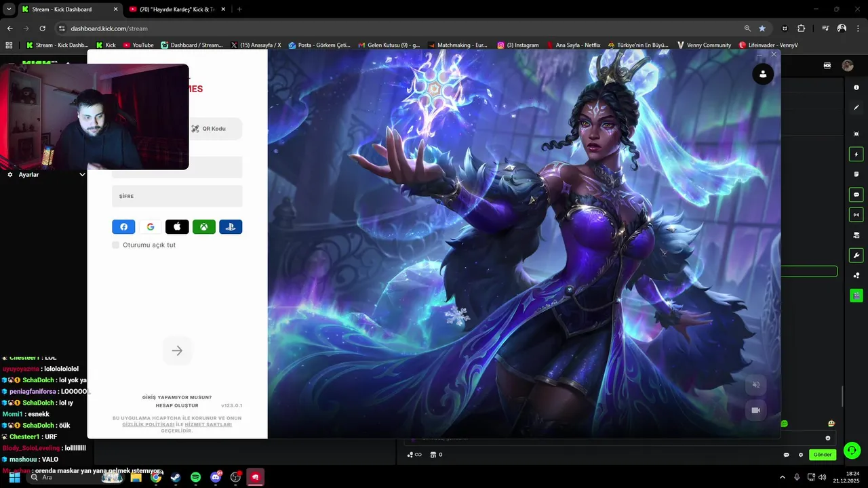The width and height of the screenshot is (868, 488).
Task: Sign in with Apple icon
Action: [177, 227]
